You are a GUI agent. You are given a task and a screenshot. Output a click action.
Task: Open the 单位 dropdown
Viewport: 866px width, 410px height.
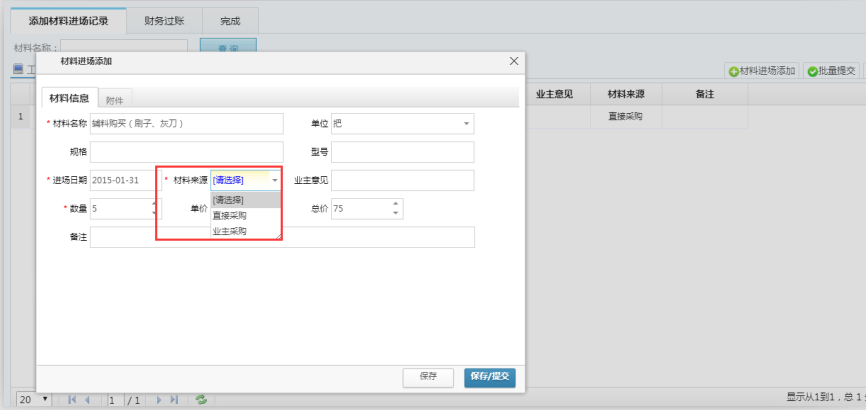(x=466, y=123)
